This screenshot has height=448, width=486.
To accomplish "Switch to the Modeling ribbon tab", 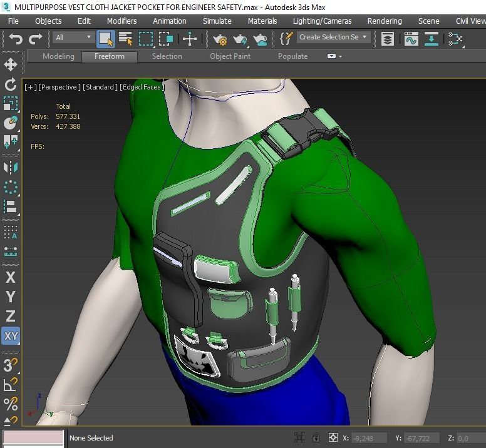I will point(58,56).
